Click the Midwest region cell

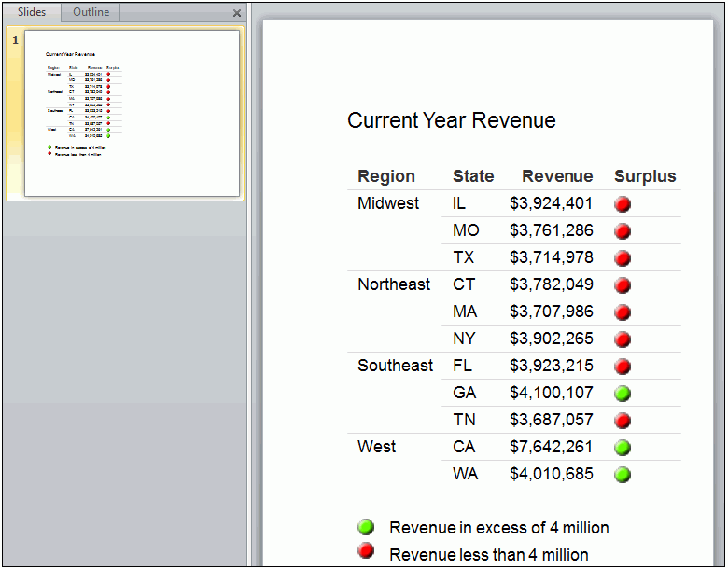click(x=388, y=203)
